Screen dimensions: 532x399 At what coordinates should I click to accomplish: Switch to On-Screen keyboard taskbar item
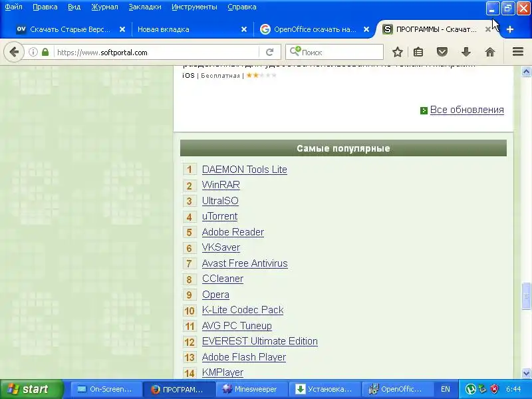pyautogui.click(x=106, y=389)
